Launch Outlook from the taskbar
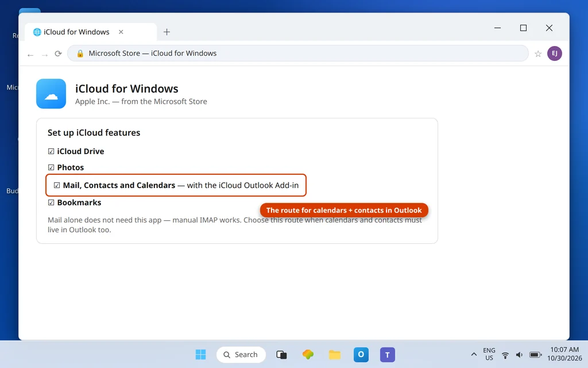Viewport: 588px width, 368px height. [x=361, y=354]
